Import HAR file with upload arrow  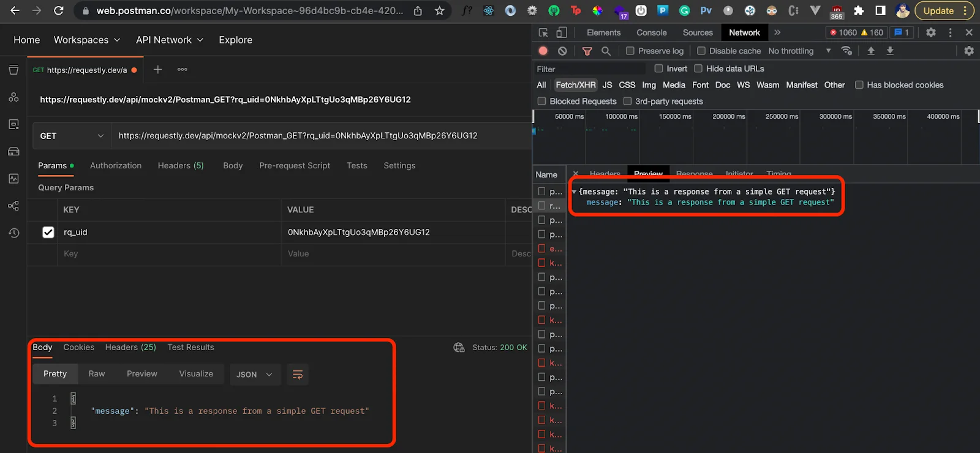tap(871, 51)
